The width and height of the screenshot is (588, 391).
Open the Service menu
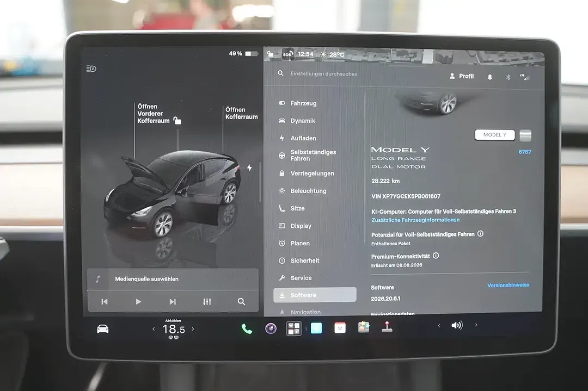[296, 278]
